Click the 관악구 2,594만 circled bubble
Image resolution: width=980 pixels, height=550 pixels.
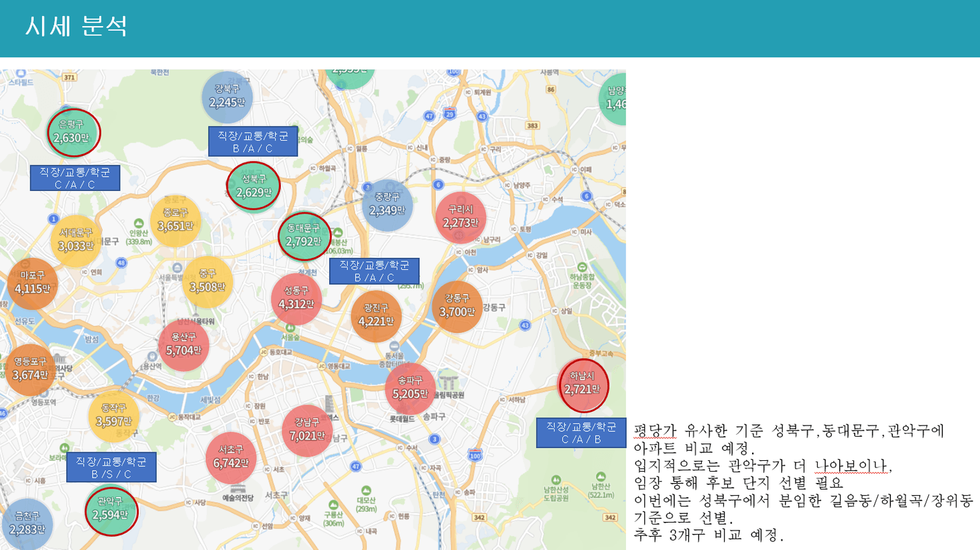click(x=111, y=511)
